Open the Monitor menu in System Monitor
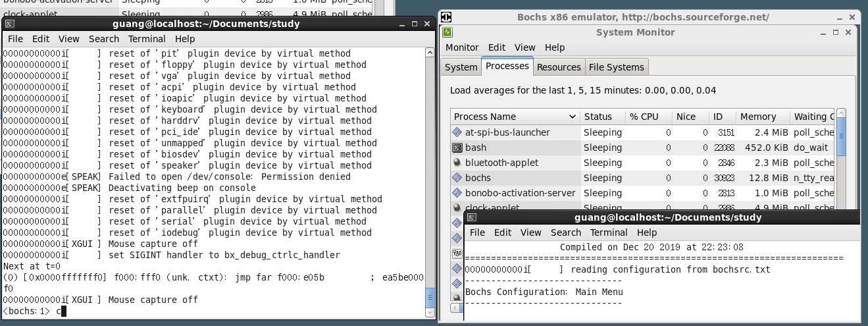This screenshot has width=868, height=326. [x=462, y=47]
